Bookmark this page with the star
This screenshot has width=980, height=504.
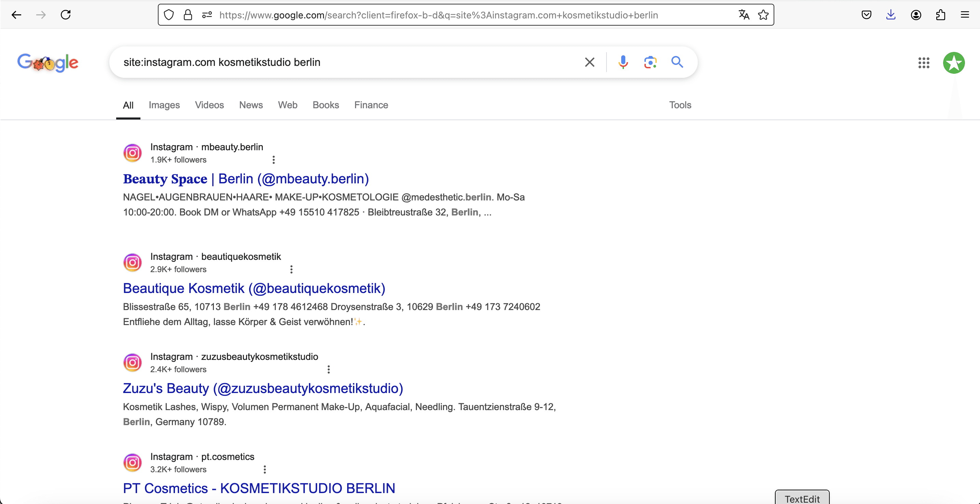click(763, 15)
